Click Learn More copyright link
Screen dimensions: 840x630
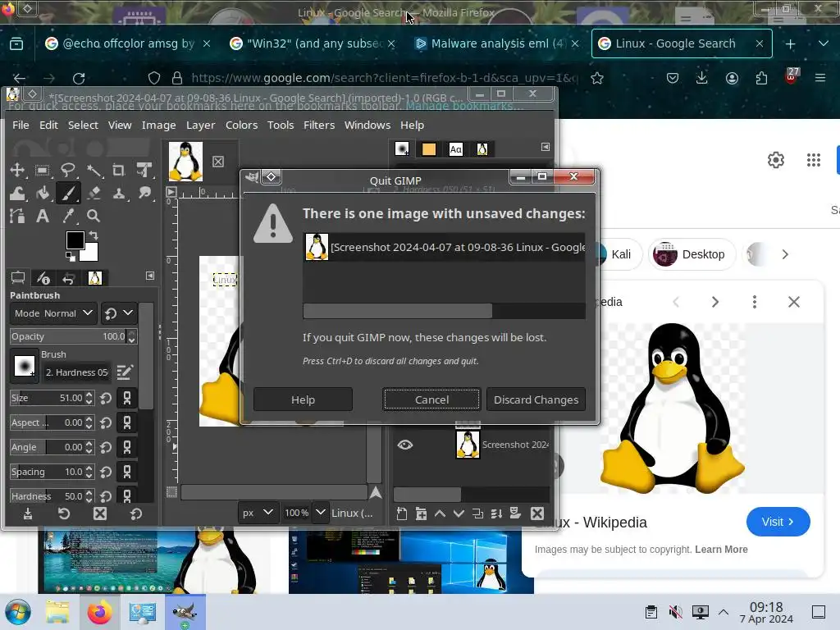[721, 550]
